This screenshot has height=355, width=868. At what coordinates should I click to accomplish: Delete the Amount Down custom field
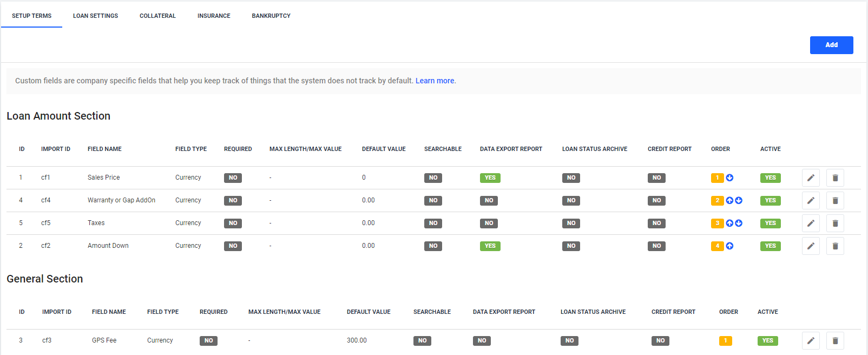(x=835, y=246)
